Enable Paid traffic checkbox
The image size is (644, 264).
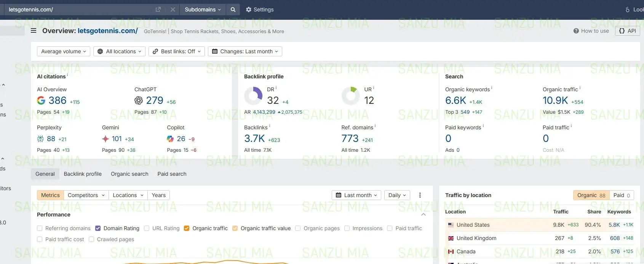(x=390, y=228)
